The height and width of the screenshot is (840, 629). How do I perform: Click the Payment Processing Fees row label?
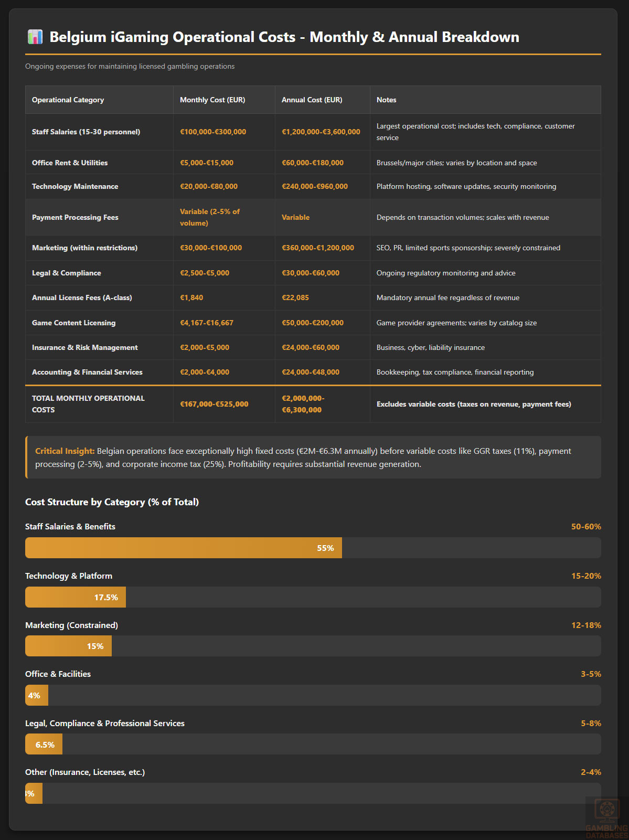point(75,218)
